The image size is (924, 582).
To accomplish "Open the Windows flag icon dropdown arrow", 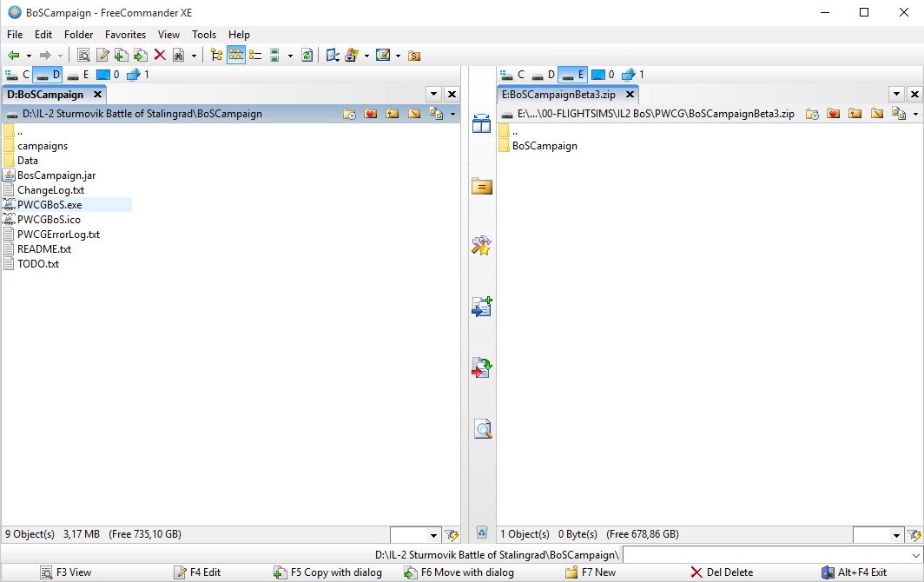I will (x=366, y=56).
